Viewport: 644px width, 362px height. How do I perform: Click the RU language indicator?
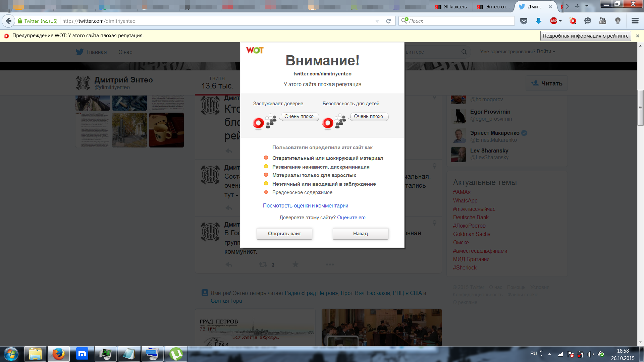pyautogui.click(x=534, y=354)
